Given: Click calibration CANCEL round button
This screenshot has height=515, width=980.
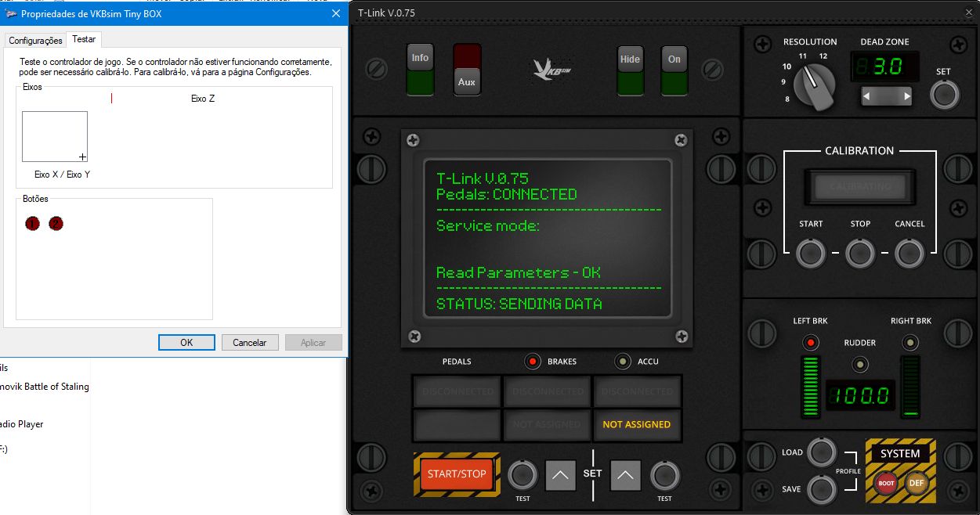Looking at the screenshot, I should pyautogui.click(x=909, y=254).
